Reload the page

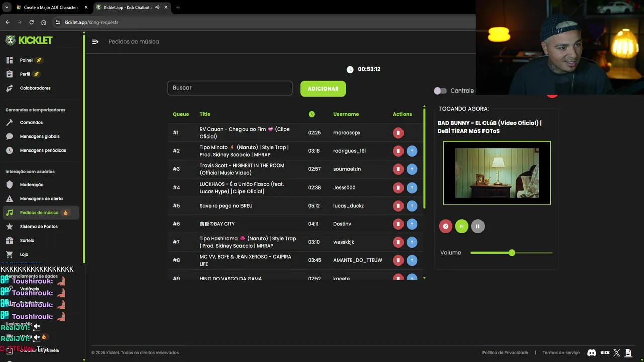coord(31,22)
